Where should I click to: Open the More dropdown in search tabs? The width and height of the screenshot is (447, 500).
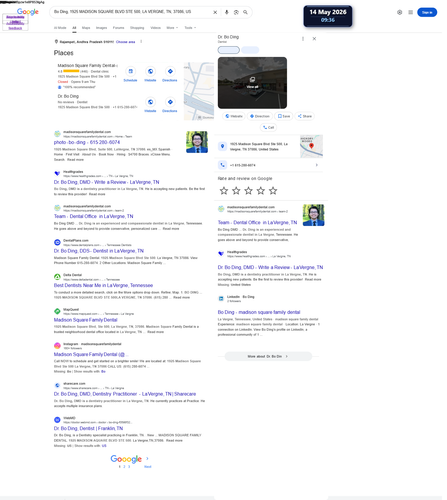[x=172, y=28]
